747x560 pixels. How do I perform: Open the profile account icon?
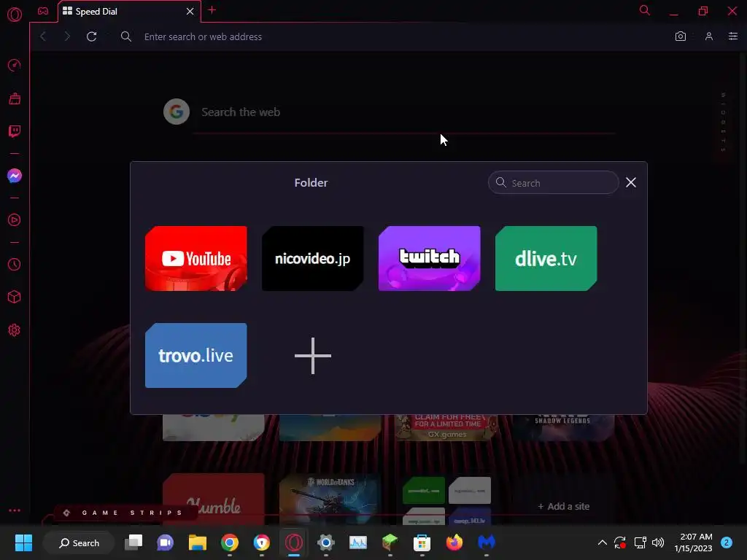[709, 36]
